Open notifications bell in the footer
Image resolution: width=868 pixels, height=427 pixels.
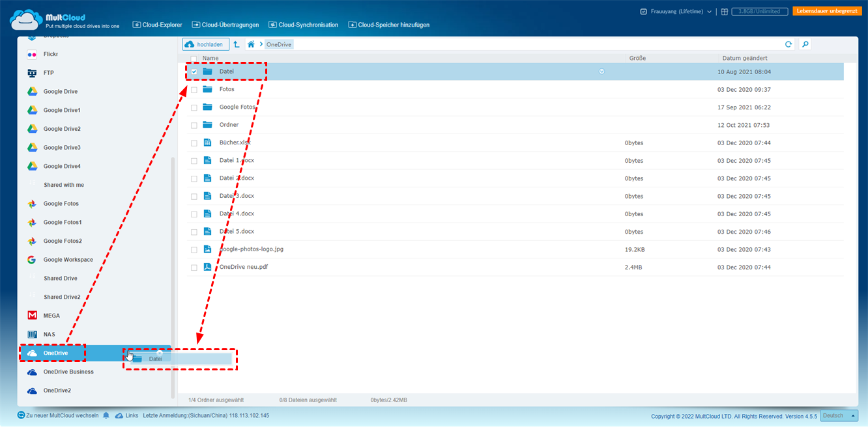click(106, 415)
